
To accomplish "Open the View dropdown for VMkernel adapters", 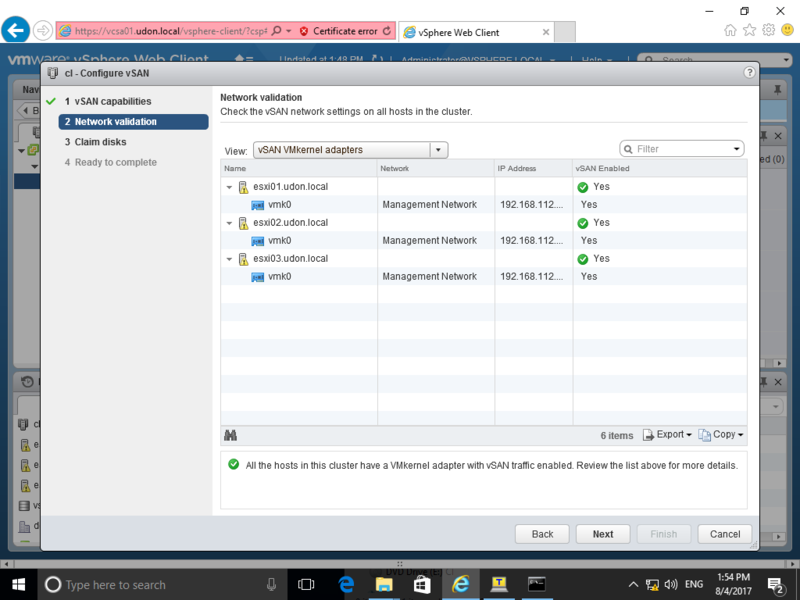I will (x=438, y=150).
